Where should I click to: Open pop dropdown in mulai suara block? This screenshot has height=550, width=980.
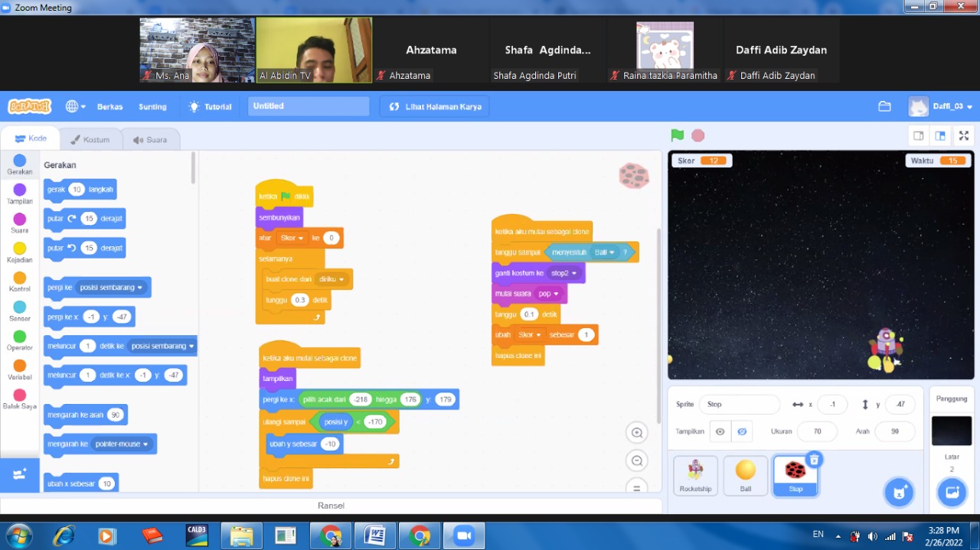point(549,294)
